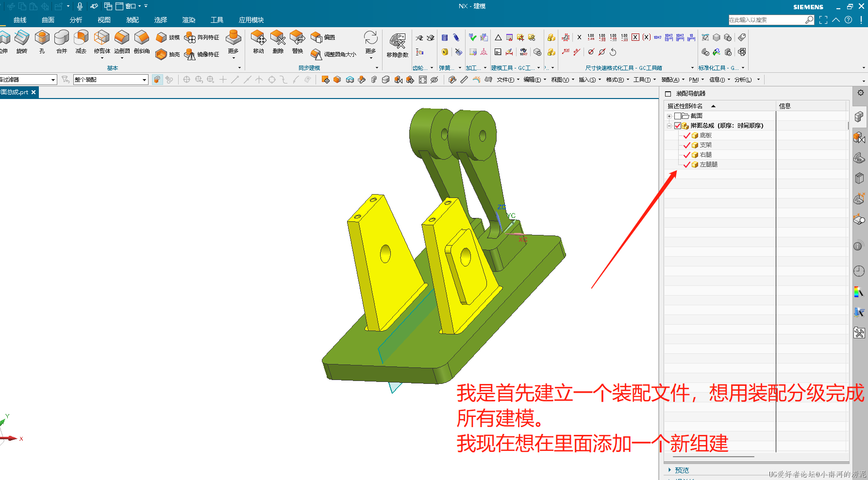Toggle visibility check of 右腿 component
868x480 pixels.
[686, 155]
